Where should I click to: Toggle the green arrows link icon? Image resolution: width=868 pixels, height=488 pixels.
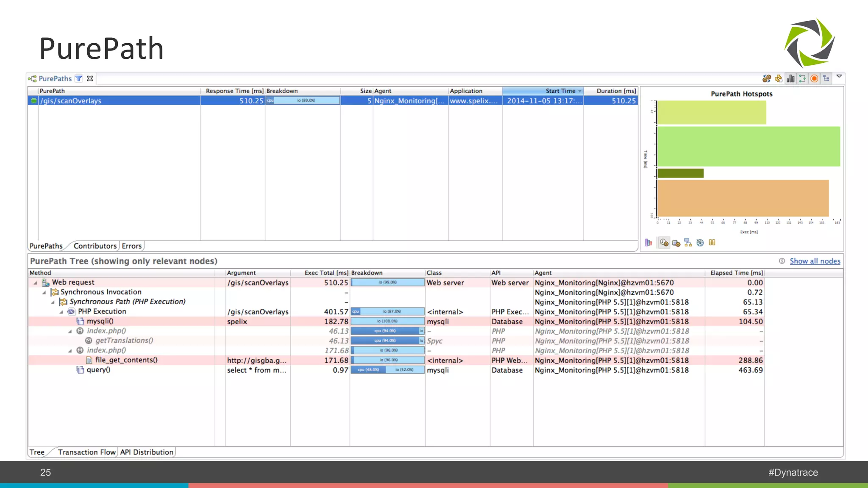802,78
